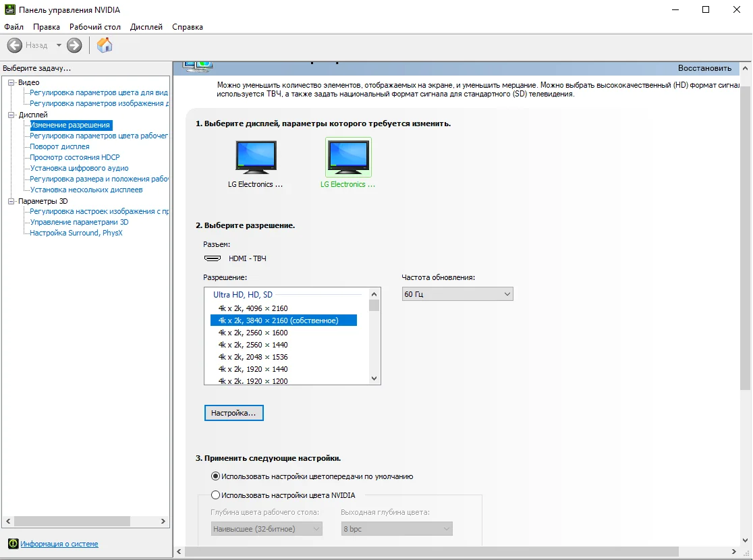Click the Back arrow toolbar icon
Viewport: 753px width, 560px height.
(15, 45)
